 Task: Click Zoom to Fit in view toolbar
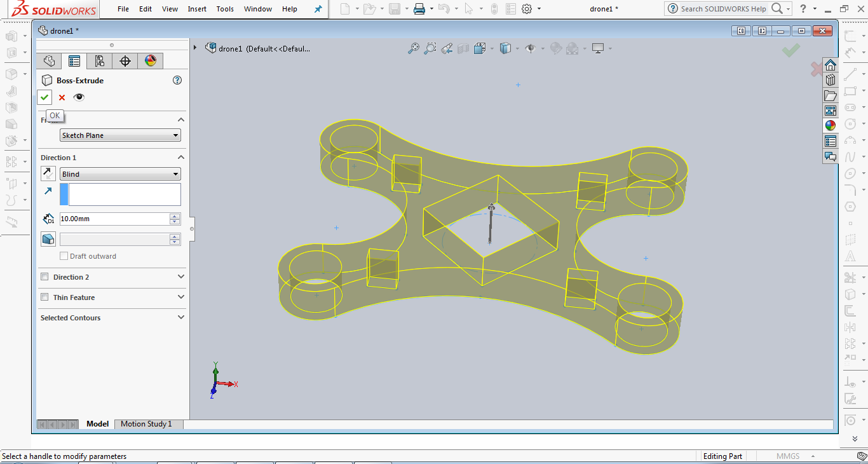tap(414, 48)
